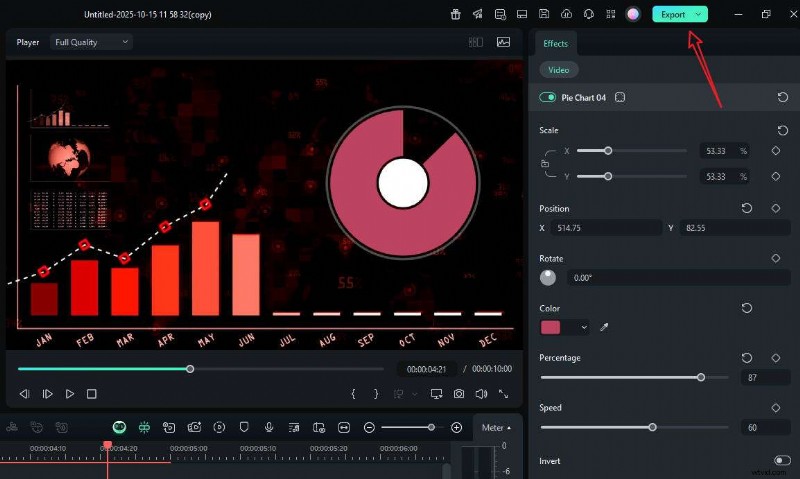Open the display monitor output icon
The width and height of the screenshot is (800, 479).
[x=436, y=394]
